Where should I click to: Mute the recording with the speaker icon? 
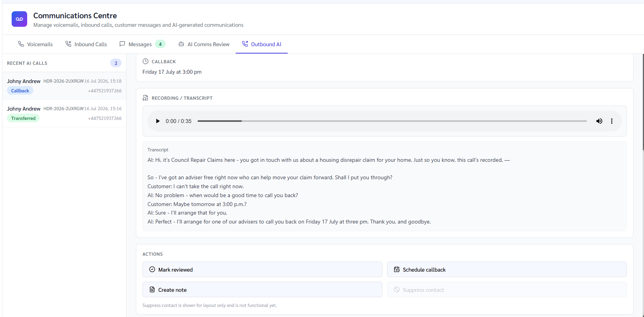599,121
